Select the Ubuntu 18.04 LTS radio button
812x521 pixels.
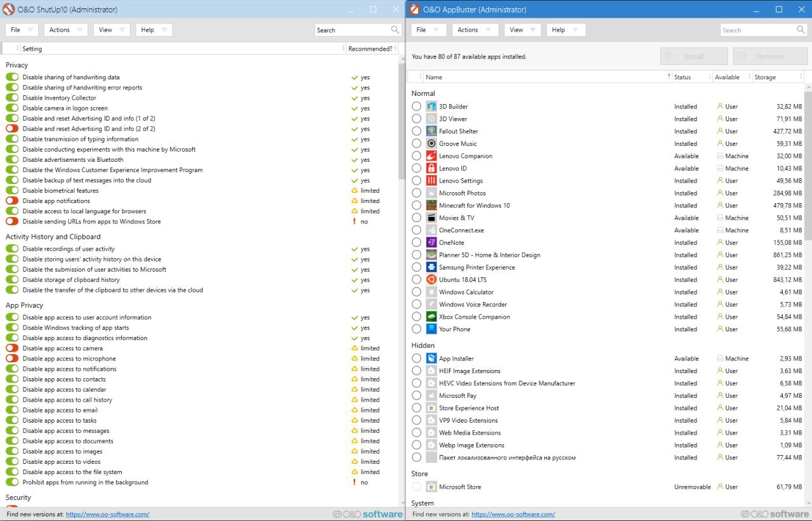coord(416,280)
